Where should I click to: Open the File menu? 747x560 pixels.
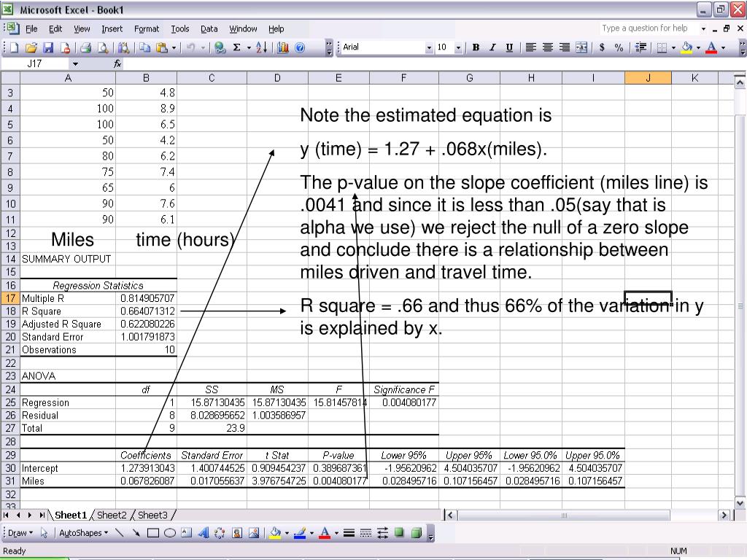pos(31,29)
